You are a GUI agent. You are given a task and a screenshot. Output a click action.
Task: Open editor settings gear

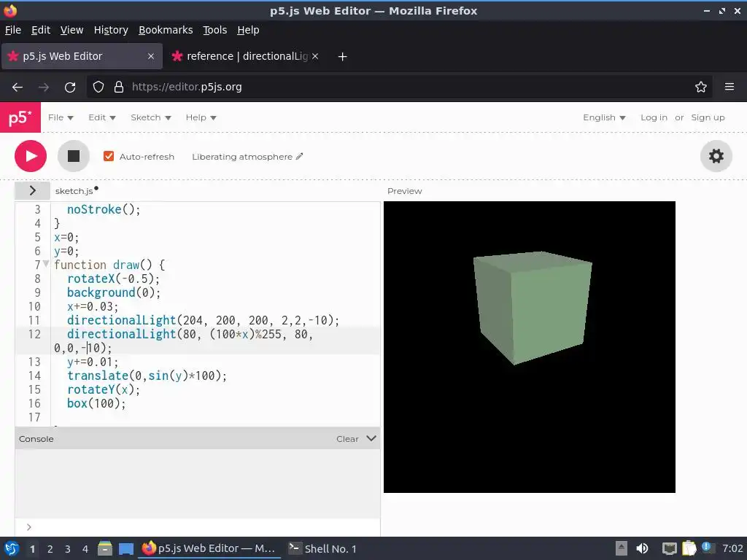point(716,156)
